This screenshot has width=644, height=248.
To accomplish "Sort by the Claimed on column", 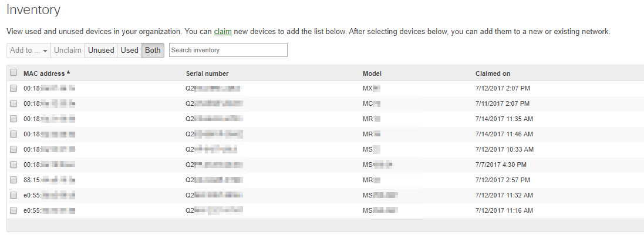I will tap(493, 73).
